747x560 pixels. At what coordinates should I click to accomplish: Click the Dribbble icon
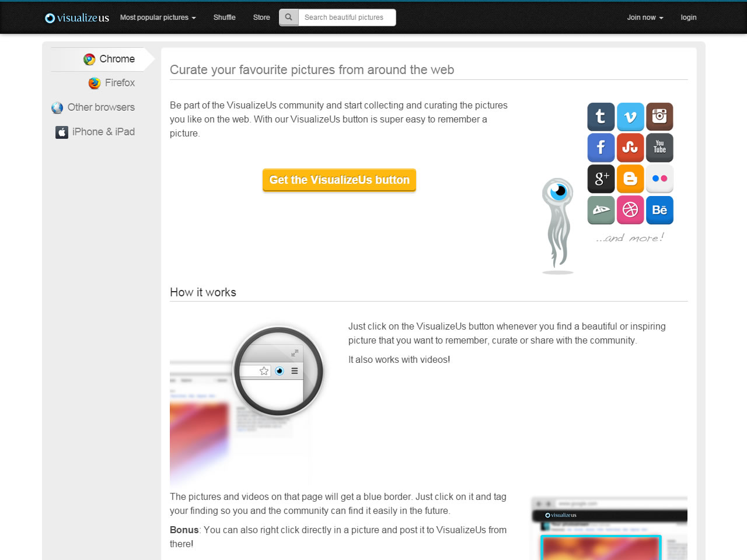coord(630,210)
